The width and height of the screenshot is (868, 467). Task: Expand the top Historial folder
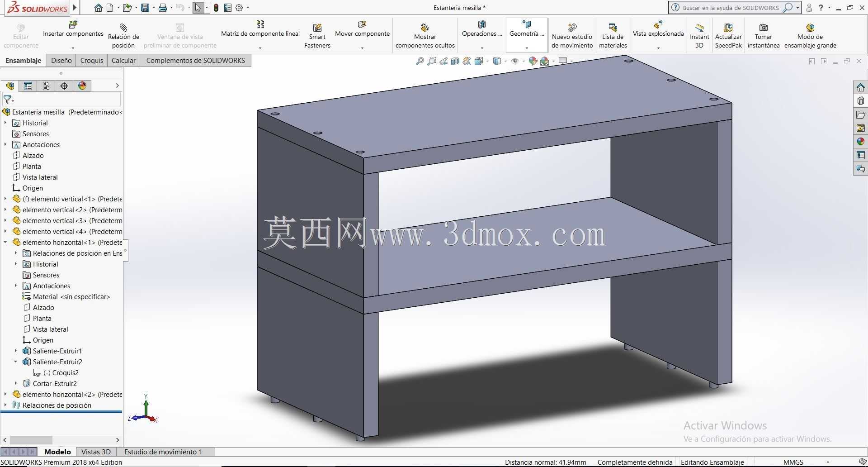click(x=5, y=123)
